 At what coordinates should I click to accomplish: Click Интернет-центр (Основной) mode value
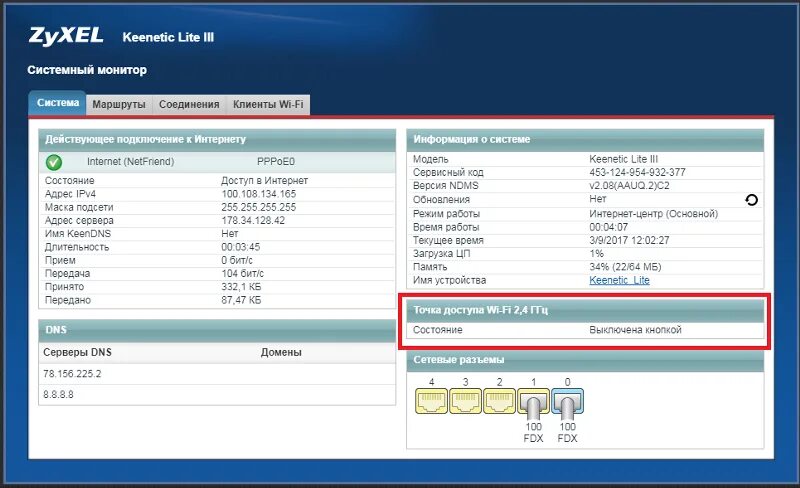click(x=654, y=214)
